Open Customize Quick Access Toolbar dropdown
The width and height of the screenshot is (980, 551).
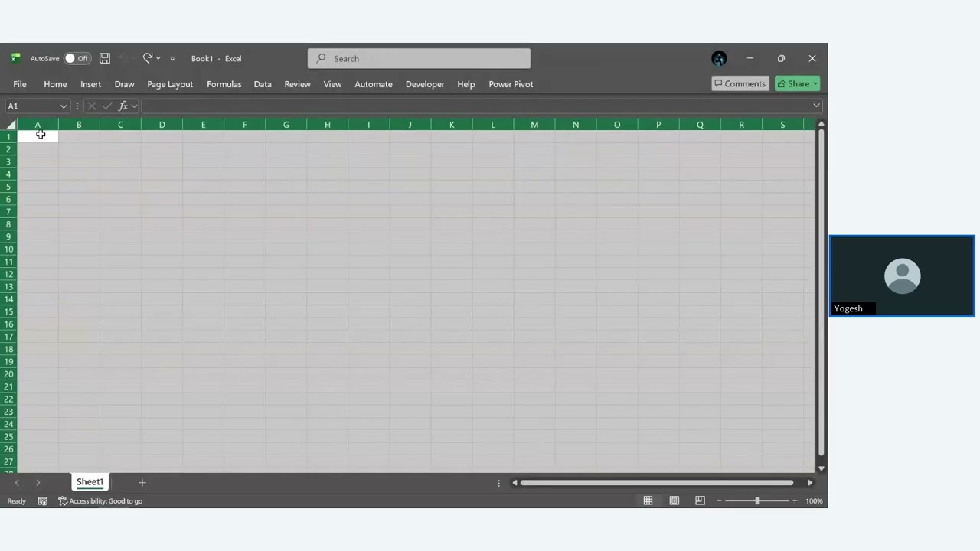point(172,58)
